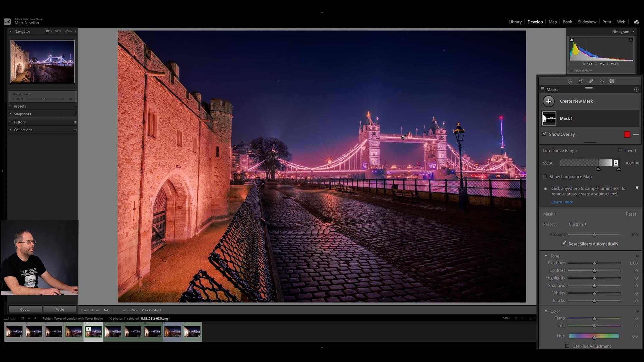Click the Learn more link

coord(562,202)
